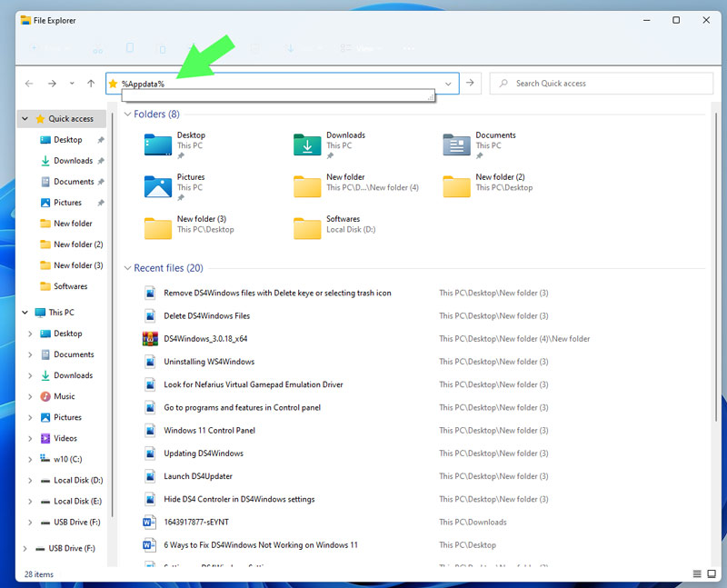727x588 pixels.
Task: Select 'Look for Nefarius Virtual Gamepad Emulation Driver'
Action: 254,384
